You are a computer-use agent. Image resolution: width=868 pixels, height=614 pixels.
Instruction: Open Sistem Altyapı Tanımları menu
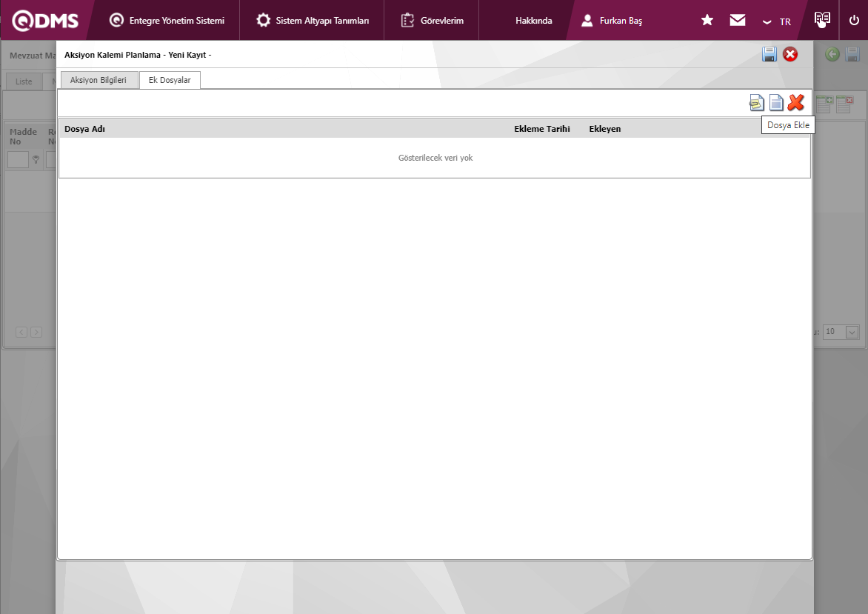click(313, 21)
